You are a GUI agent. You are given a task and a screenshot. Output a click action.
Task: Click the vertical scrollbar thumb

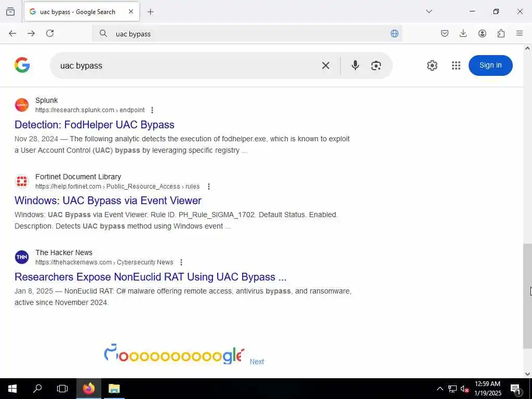(527, 296)
